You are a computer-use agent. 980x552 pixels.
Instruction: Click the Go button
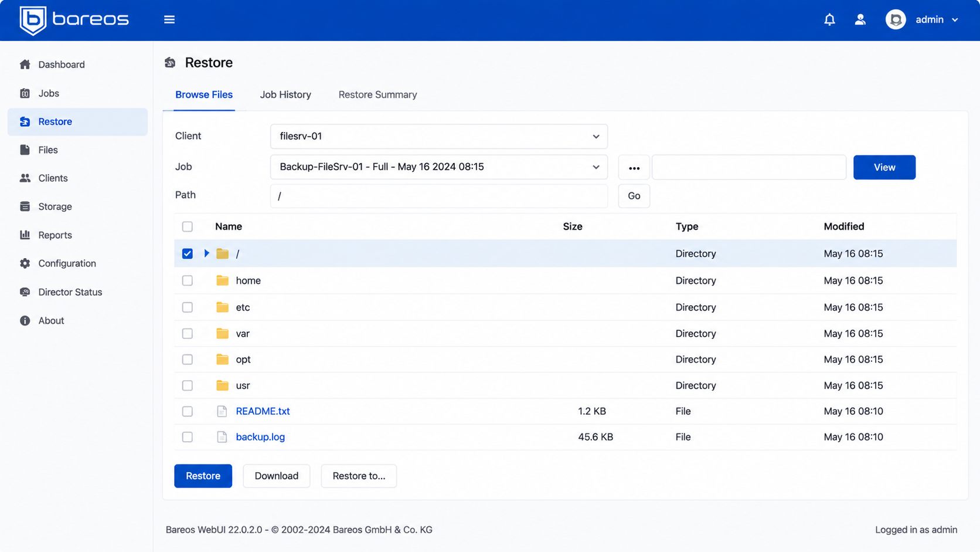click(x=634, y=196)
